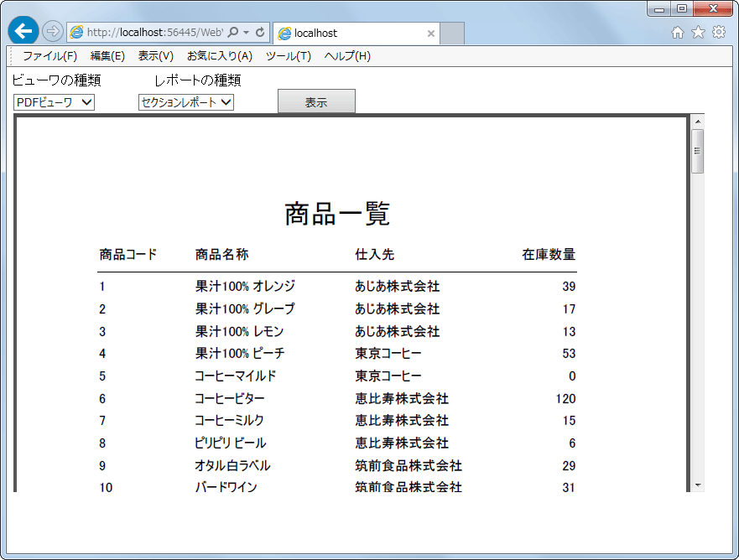Click supplier 筑前食品株式会社 in the オタル白ラベル row
The width and height of the screenshot is (739, 560).
click(409, 465)
